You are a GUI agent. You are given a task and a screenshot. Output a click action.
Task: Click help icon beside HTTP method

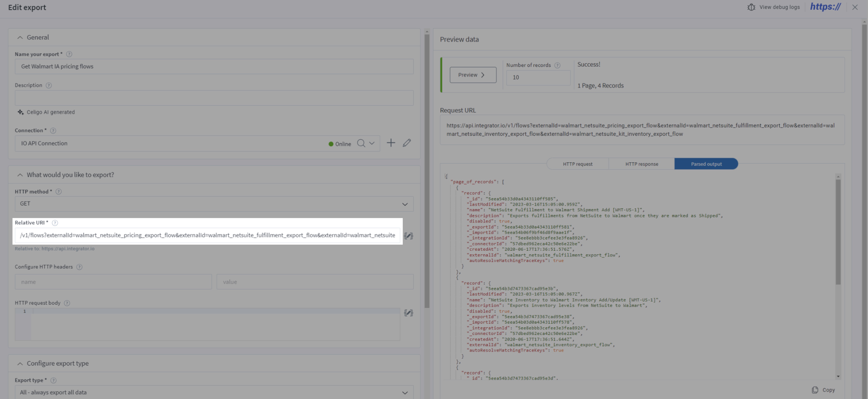[x=59, y=192]
